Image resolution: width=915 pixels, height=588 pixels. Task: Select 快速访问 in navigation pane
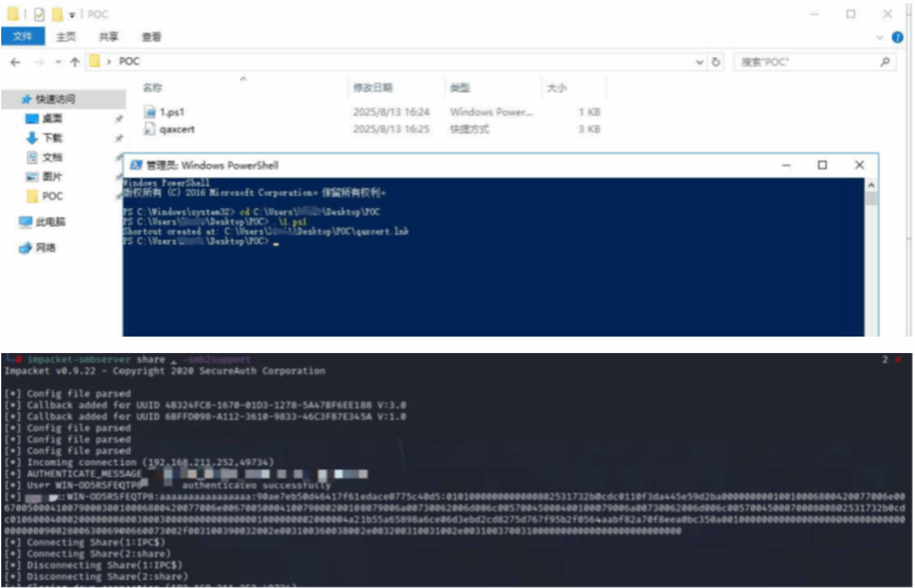[55, 99]
